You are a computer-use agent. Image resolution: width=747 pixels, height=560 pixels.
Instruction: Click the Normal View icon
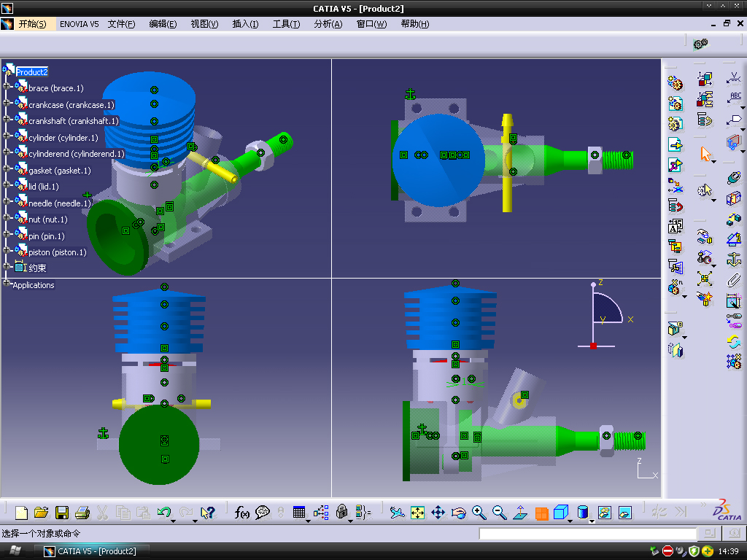point(520,513)
